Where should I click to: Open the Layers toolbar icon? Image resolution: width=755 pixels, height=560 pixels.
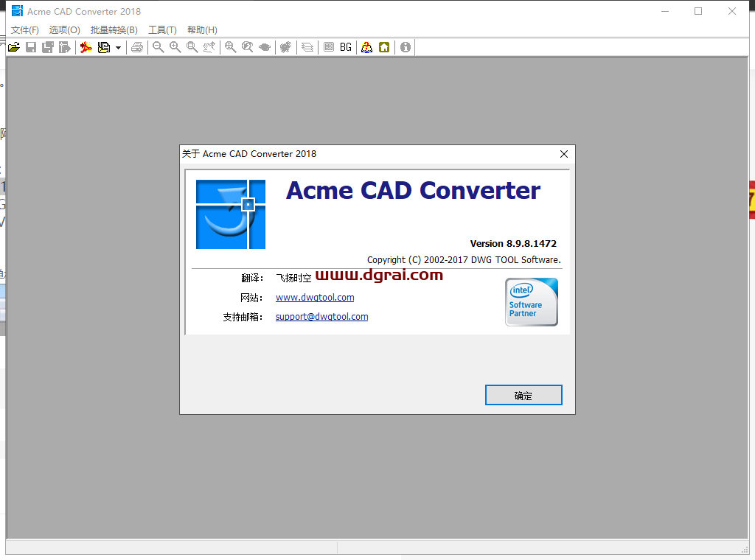coord(307,47)
